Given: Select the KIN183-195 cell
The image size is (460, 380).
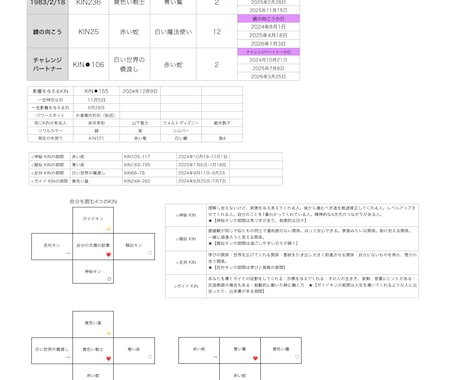Looking at the screenshot, I should (x=149, y=165).
